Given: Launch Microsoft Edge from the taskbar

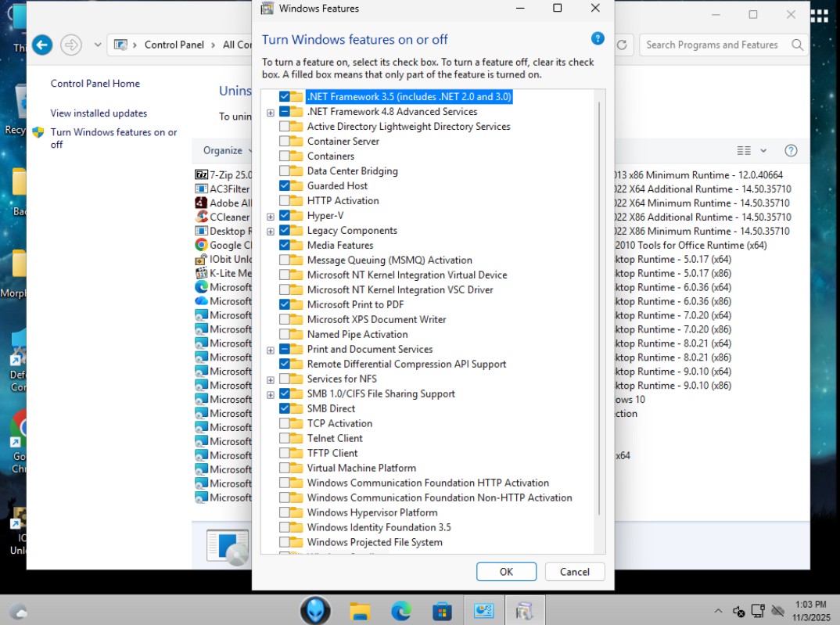Looking at the screenshot, I should coord(401,611).
